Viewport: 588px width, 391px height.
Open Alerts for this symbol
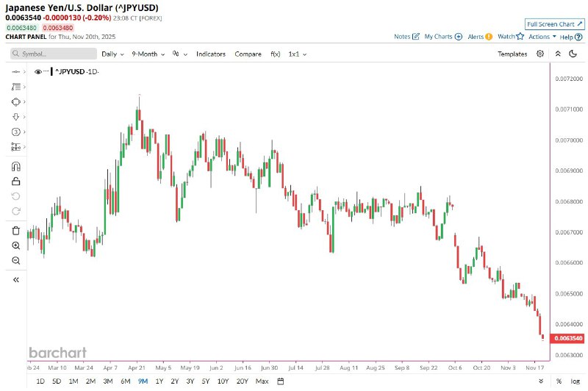coord(480,36)
